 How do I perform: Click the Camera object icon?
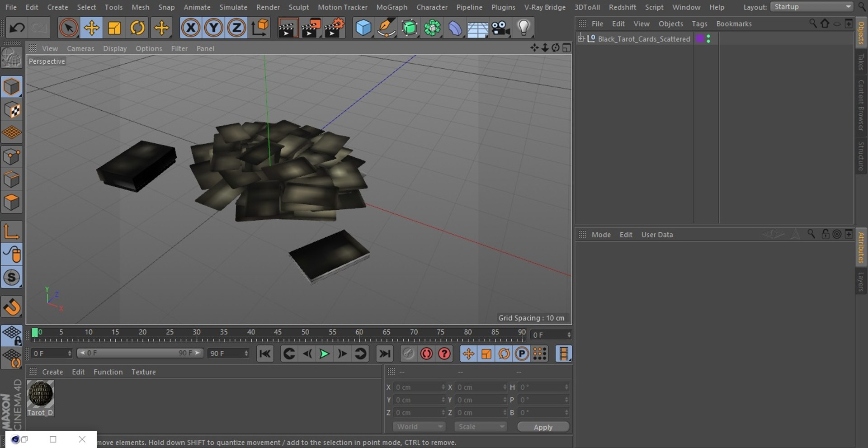click(x=500, y=28)
